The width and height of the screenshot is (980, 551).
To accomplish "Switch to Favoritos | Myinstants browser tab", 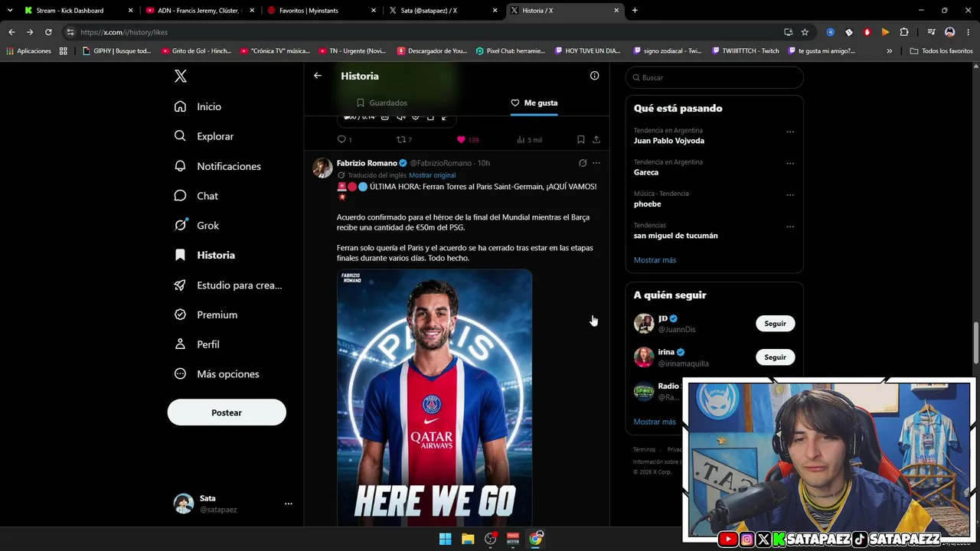I will 322,11.
